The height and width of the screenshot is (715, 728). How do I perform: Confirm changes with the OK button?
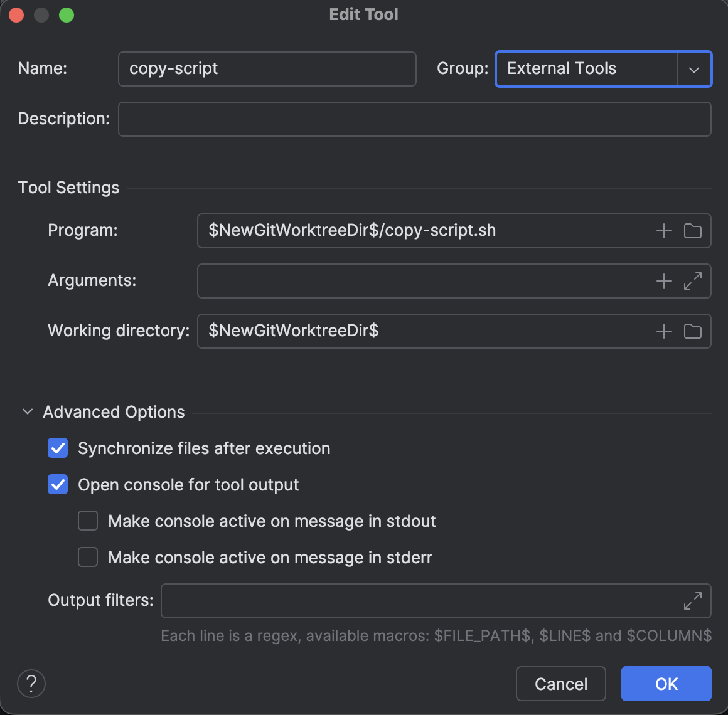[666, 684]
